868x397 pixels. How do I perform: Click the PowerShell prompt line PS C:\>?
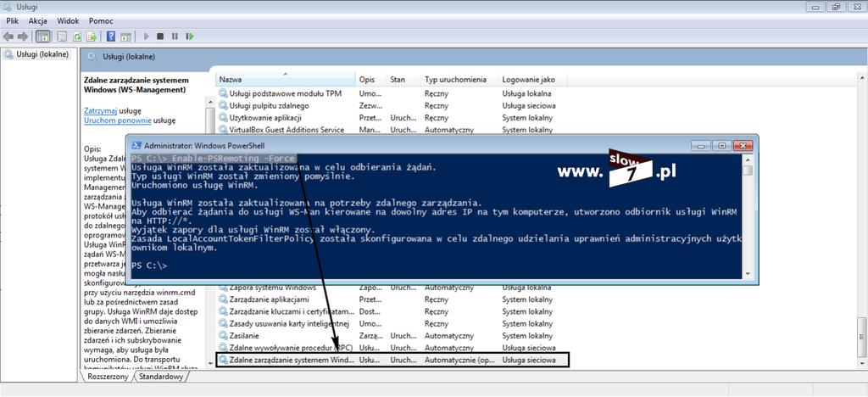149,266
